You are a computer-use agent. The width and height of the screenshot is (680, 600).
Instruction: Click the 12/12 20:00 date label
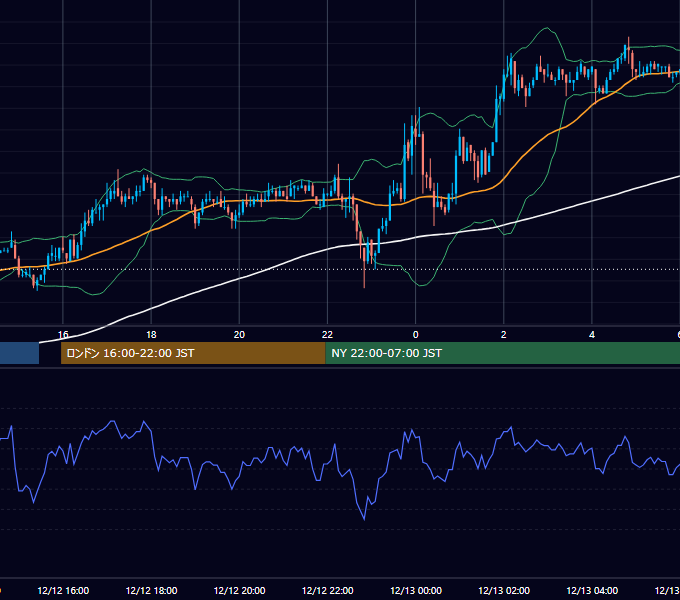click(239, 590)
